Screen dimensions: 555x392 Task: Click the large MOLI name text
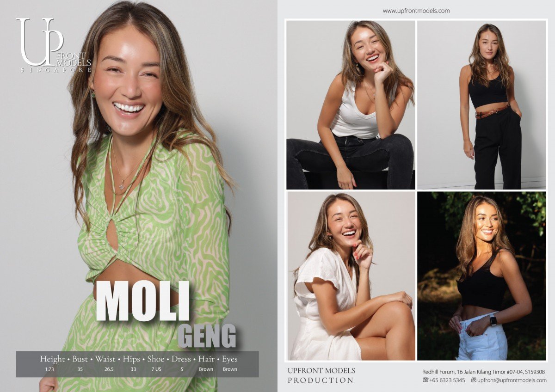[142, 300]
